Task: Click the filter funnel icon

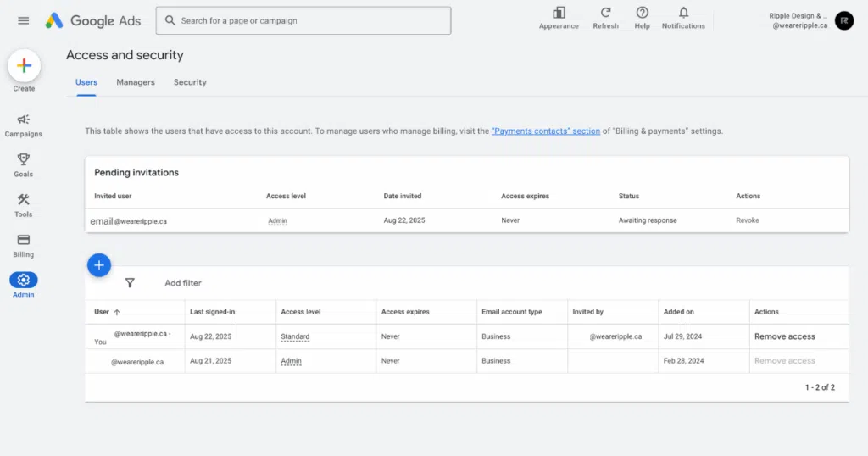Action: pyautogui.click(x=130, y=283)
